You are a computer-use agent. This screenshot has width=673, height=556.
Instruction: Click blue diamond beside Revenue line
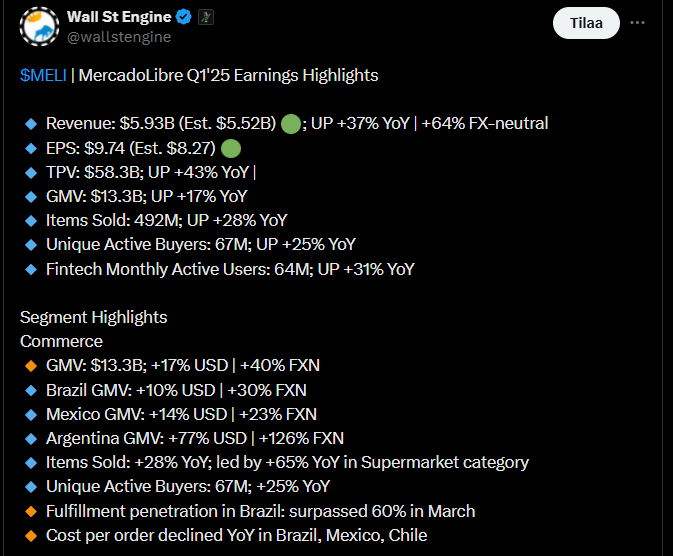(31, 124)
